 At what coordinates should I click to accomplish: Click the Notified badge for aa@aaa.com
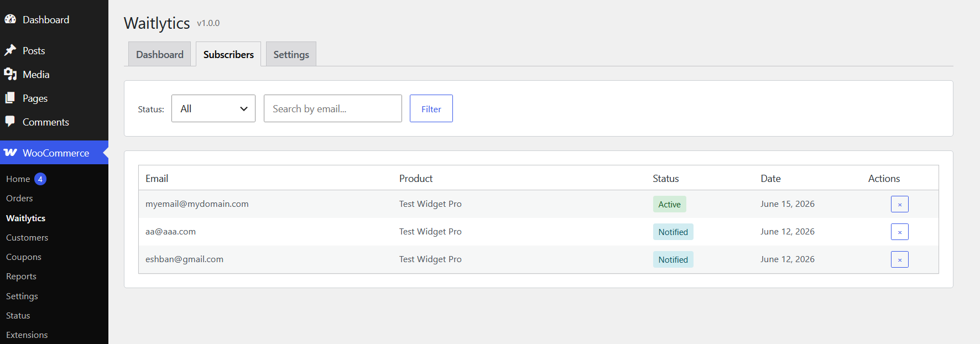673,232
